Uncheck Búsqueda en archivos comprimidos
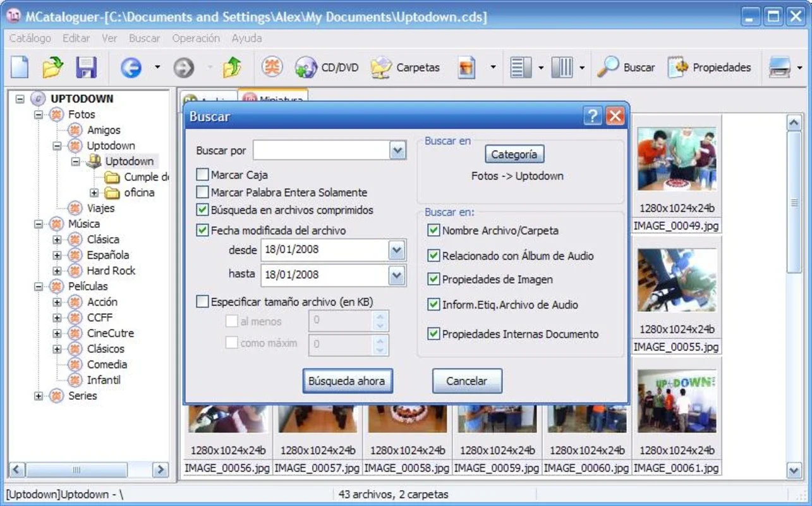 (x=202, y=210)
